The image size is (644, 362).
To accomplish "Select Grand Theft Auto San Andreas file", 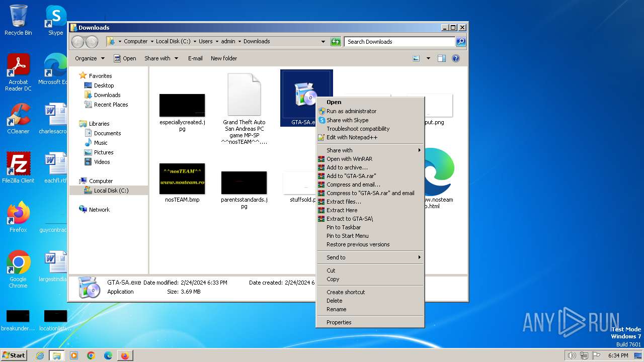I will coord(244,109).
